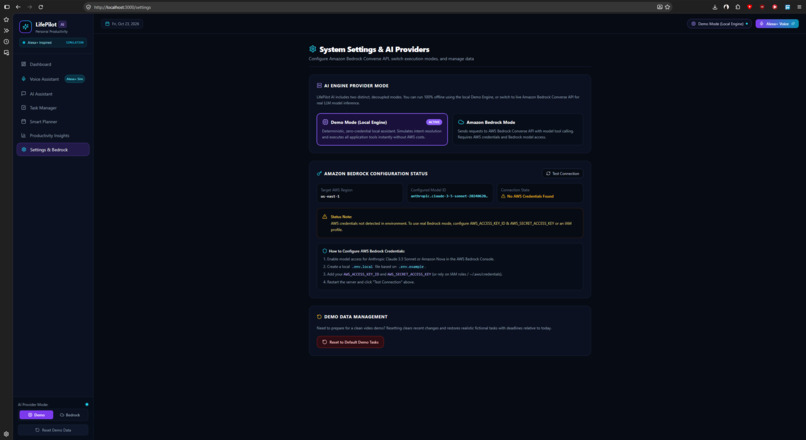This screenshot has height=440, width=806.
Task: Click Reset to Default Demo Tasks
Action: pos(350,342)
